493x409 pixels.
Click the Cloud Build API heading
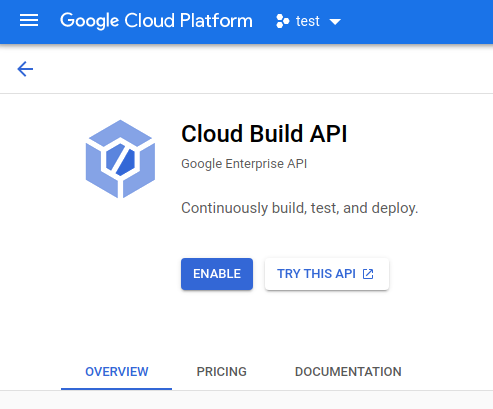coord(264,134)
